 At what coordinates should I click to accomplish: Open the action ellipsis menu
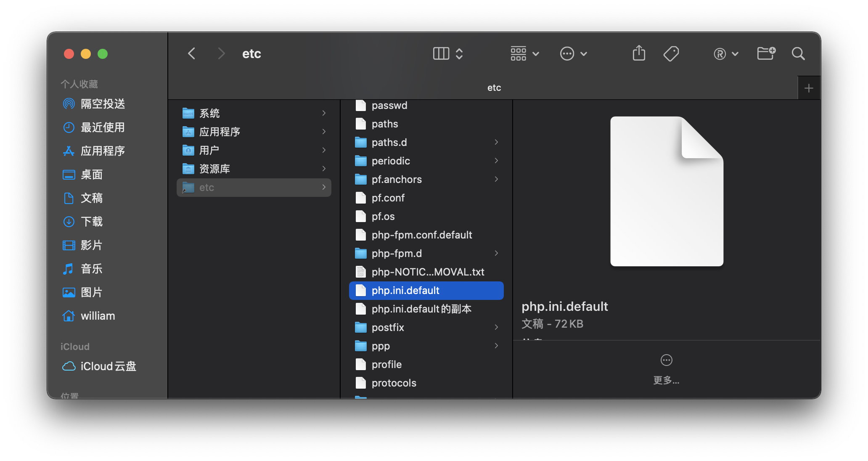click(x=574, y=53)
